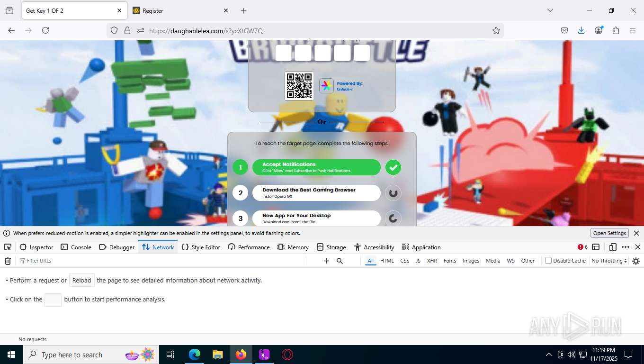The width and height of the screenshot is (644, 364).
Task: Filter requests by Images
Action: point(471,261)
